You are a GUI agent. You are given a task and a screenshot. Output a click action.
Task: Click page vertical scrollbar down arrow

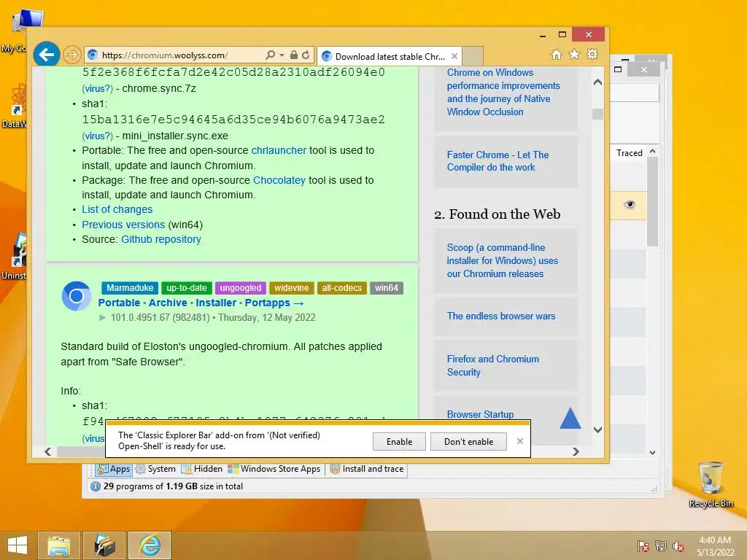598,430
